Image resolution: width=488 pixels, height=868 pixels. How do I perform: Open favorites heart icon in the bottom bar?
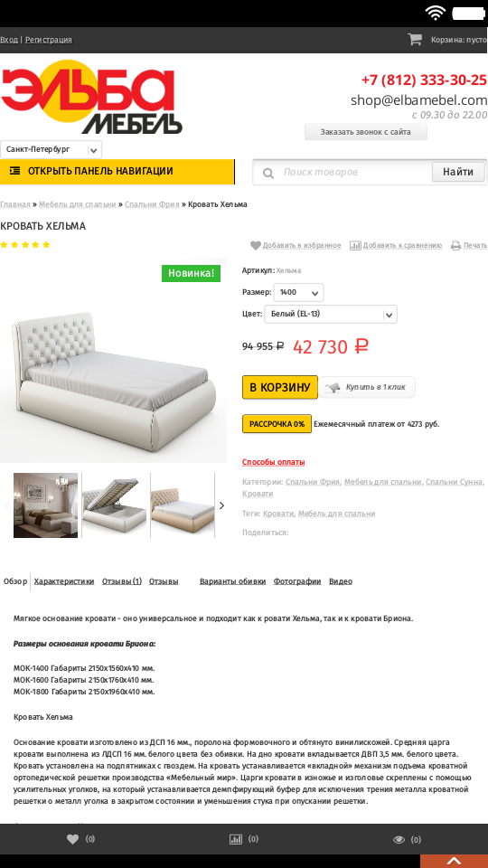72,839
